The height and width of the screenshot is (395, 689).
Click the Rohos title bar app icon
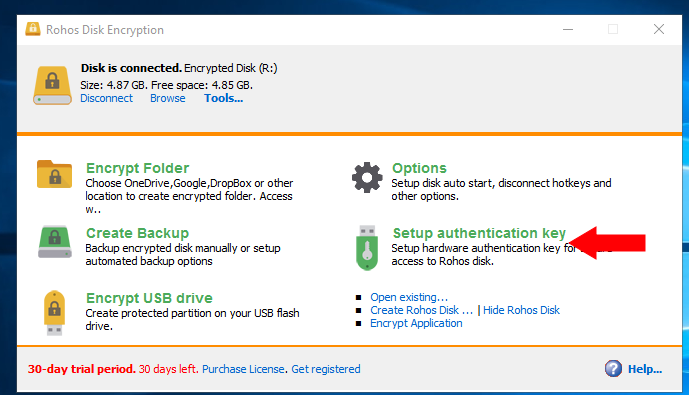pyautogui.click(x=33, y=29)
